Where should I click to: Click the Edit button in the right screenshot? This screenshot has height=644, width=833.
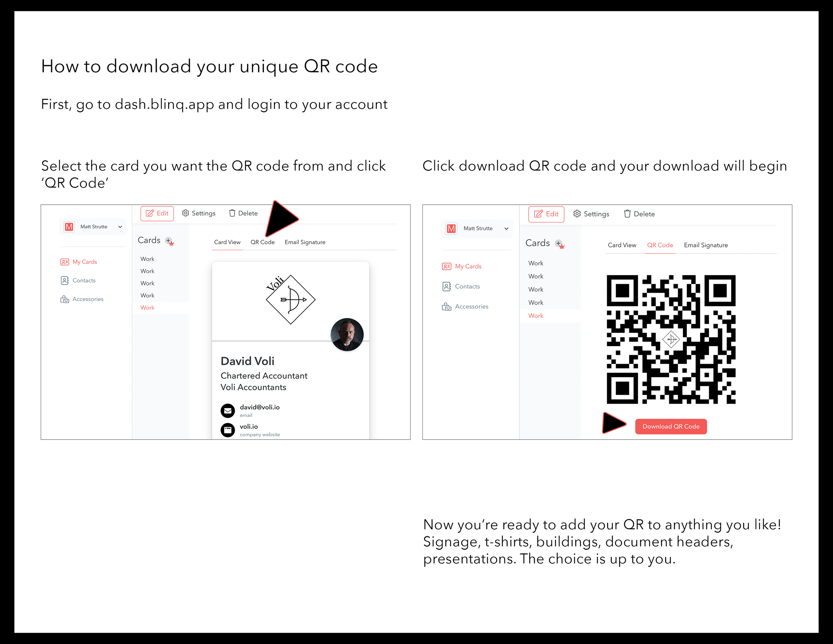pyautogui.click(x=546, y=214)
